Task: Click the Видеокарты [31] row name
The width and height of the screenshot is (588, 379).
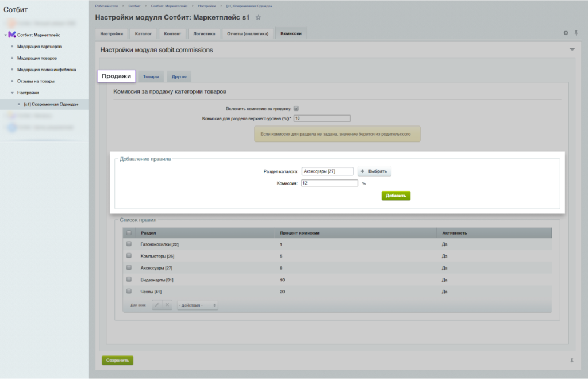Action: pos(157,280)
